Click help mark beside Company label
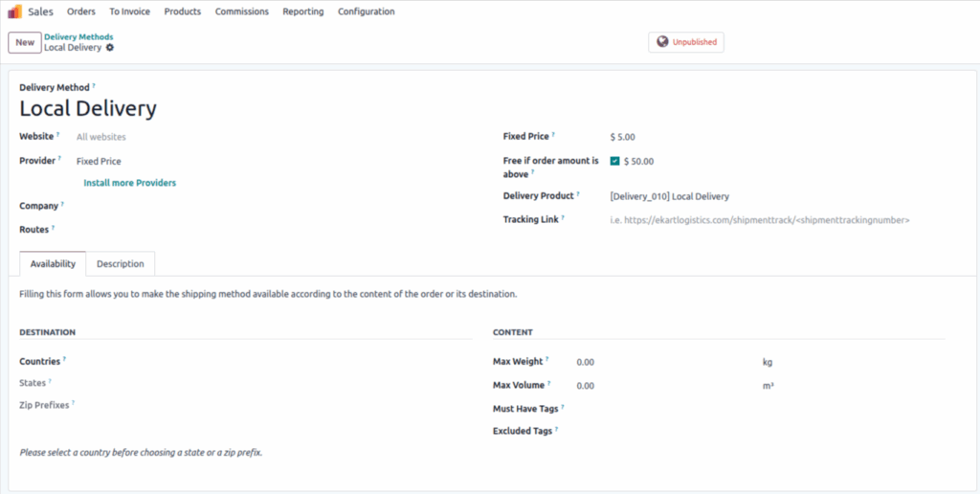The width and height of the screenshot is (980, 494). point(62,204)
